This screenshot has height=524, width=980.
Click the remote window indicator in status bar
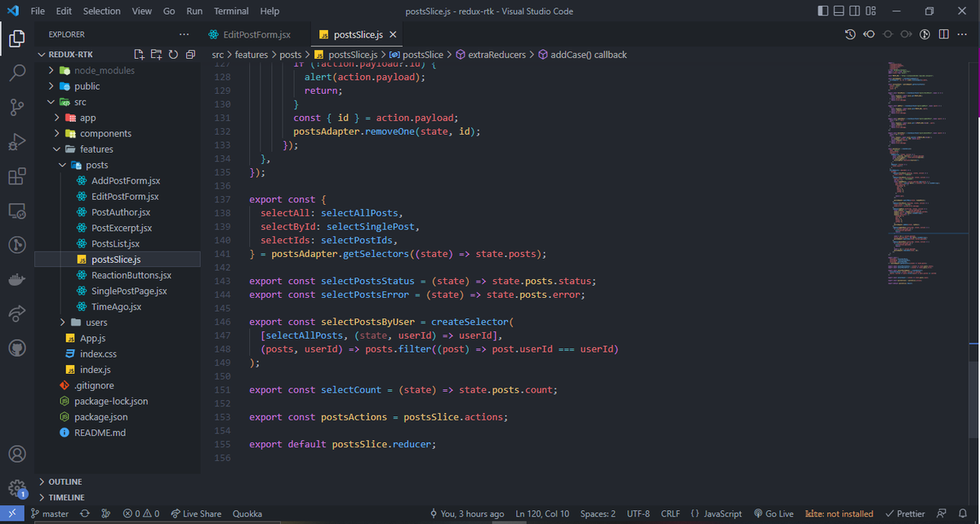point(11,514)
